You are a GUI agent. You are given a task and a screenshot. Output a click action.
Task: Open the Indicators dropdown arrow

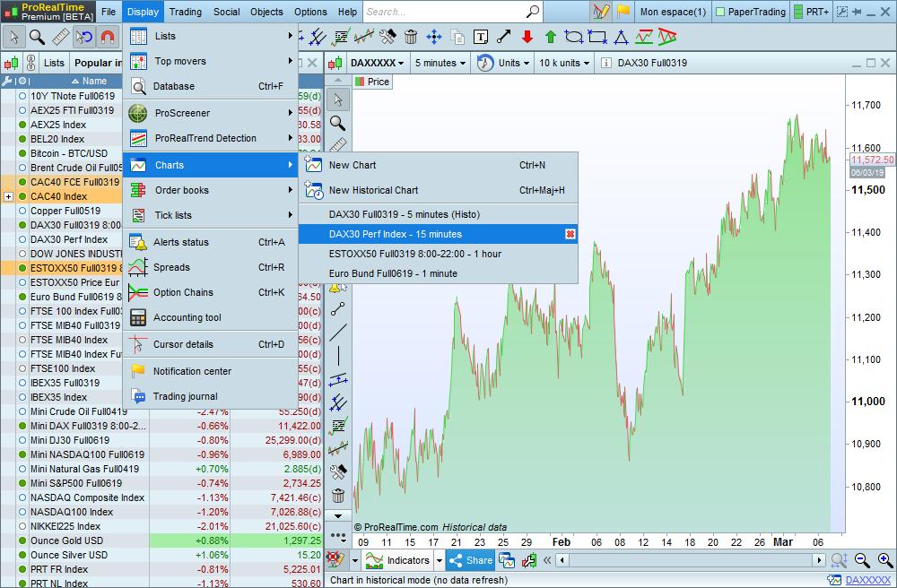440,560
